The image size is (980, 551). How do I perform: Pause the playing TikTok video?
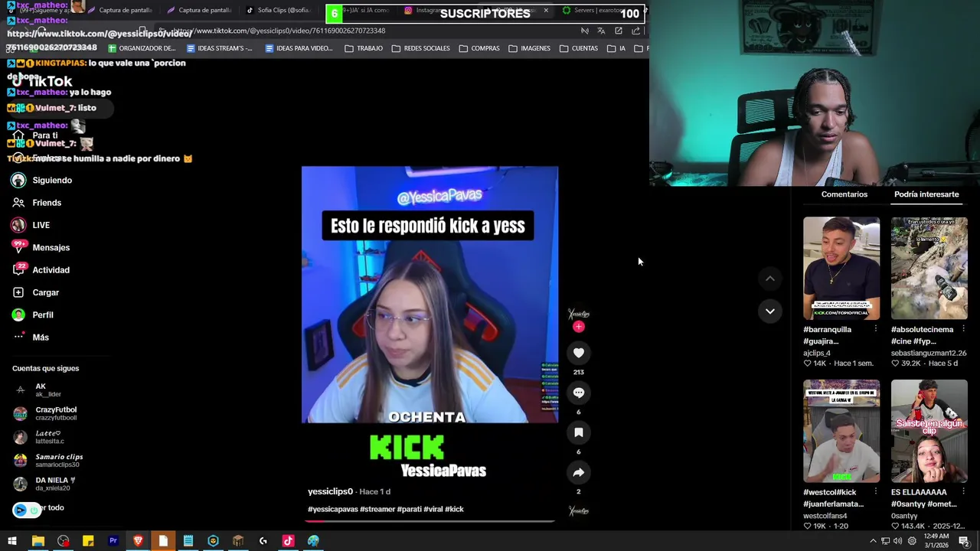pyautogui.click(x=430, y=295)
